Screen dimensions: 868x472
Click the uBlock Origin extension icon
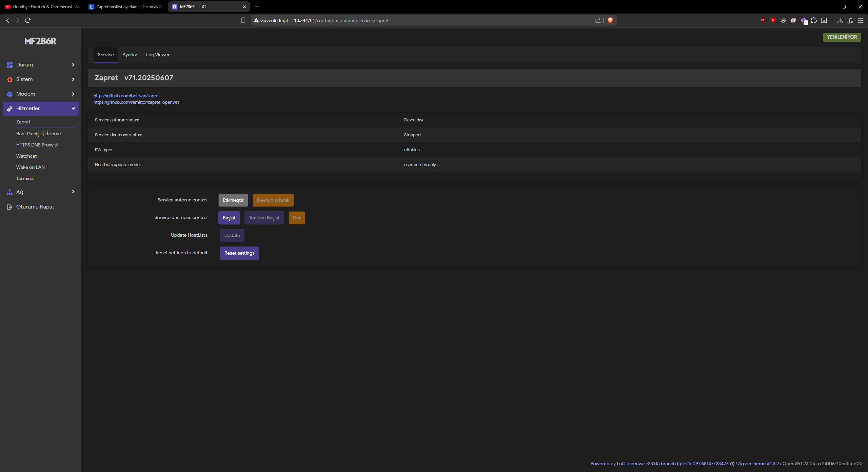(x=763, y=20)
